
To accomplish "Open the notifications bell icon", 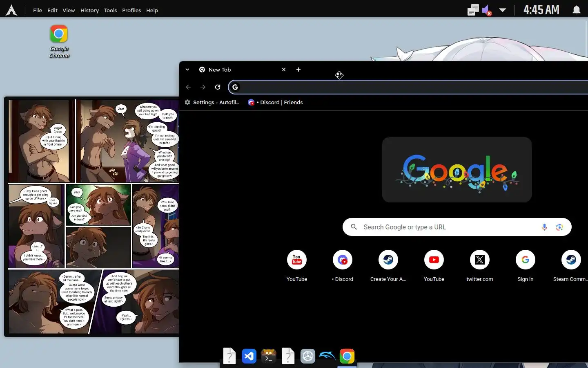I will pyautogui.click(x=576, y=10).
